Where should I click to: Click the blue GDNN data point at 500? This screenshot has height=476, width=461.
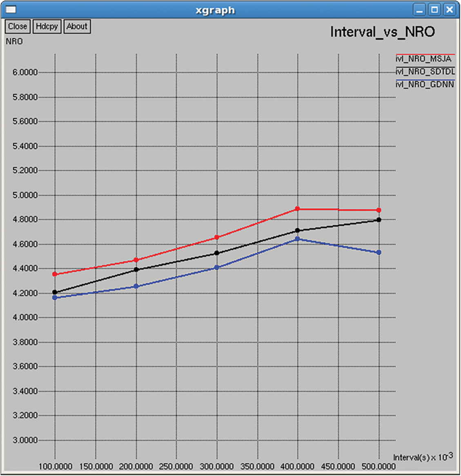pos(379,252)
